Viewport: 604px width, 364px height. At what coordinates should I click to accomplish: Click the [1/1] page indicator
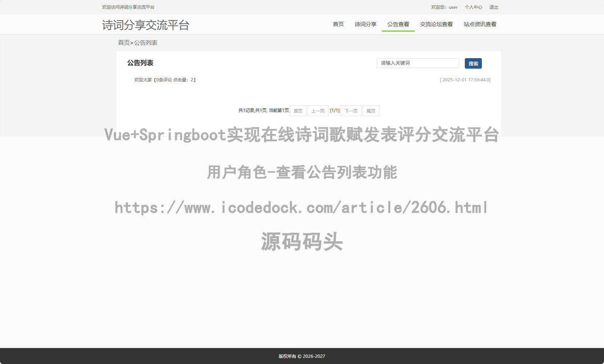tap(334, 110)
